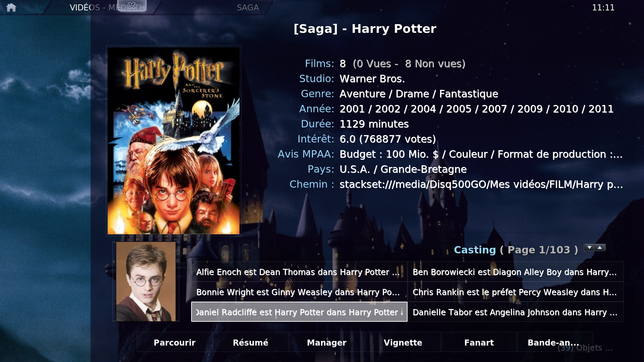Select cast entry Daniel Radcliffe as Harry Potter
Image resolution: width=644 pixels, height=362 pixels.
(299, 312)
